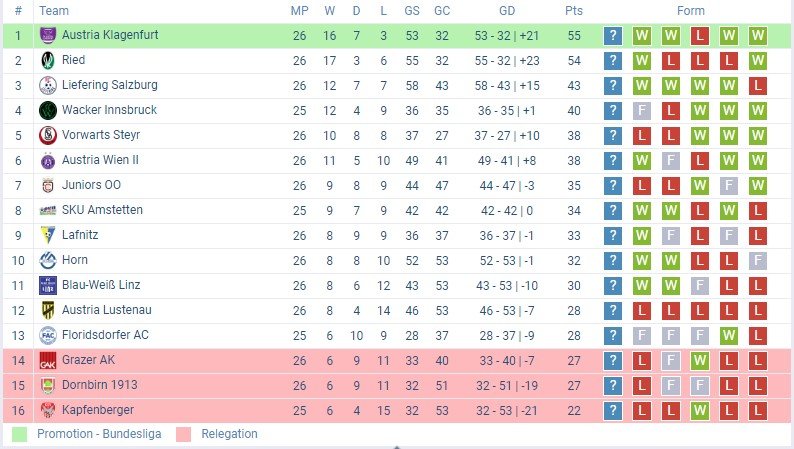Open the Liefering Salzburg crest icon
The width and height of the screenshot is (794, 449).
coord(48,86)
